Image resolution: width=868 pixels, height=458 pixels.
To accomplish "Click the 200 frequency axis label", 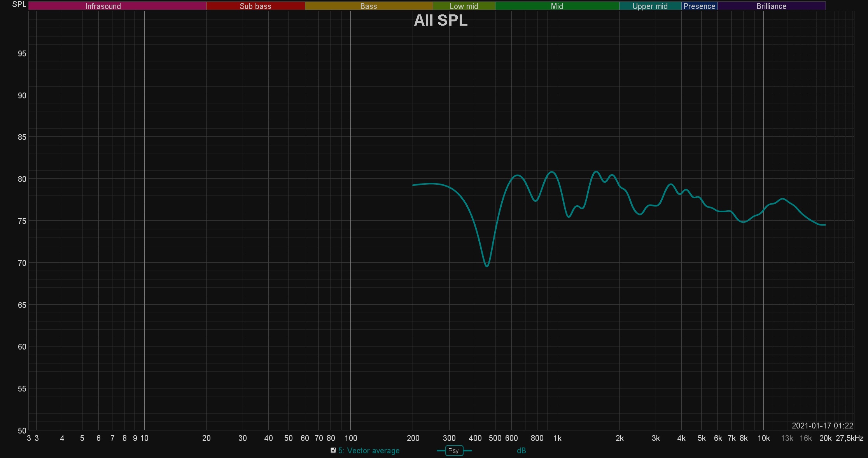I will click(413, 438).
